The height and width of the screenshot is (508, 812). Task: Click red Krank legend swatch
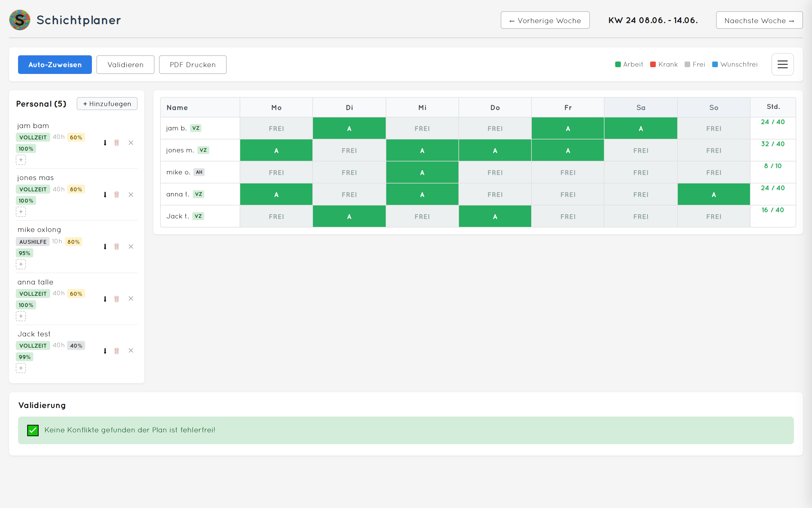click(653, 64)
